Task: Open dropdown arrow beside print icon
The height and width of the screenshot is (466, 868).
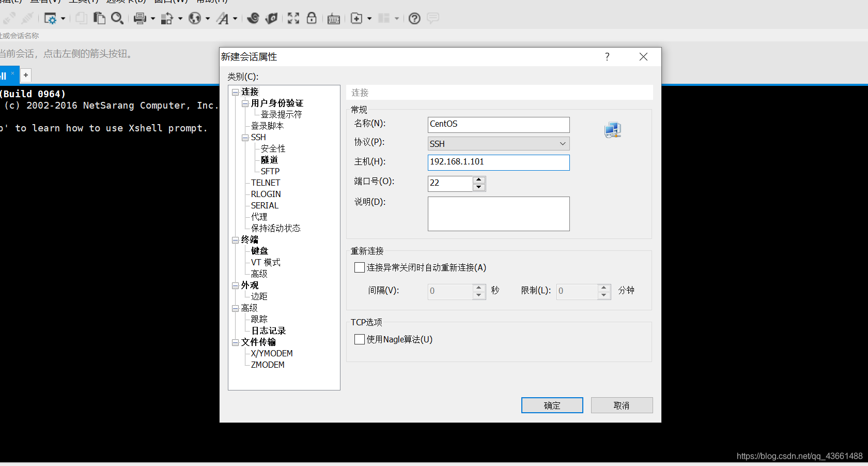Action: 152,19
